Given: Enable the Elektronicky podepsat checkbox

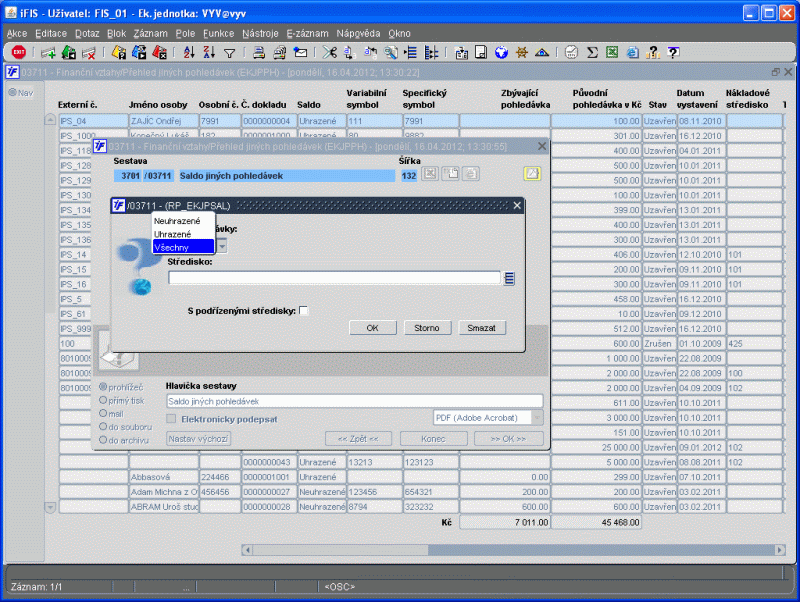Looking at the screenshot, I should point(171,419).
